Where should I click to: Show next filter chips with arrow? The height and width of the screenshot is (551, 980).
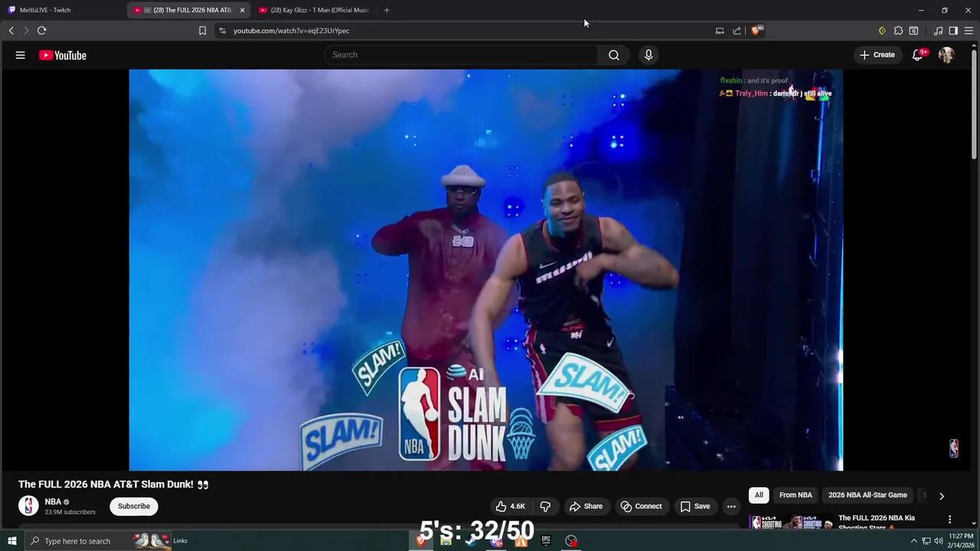(x=942, y=496)
